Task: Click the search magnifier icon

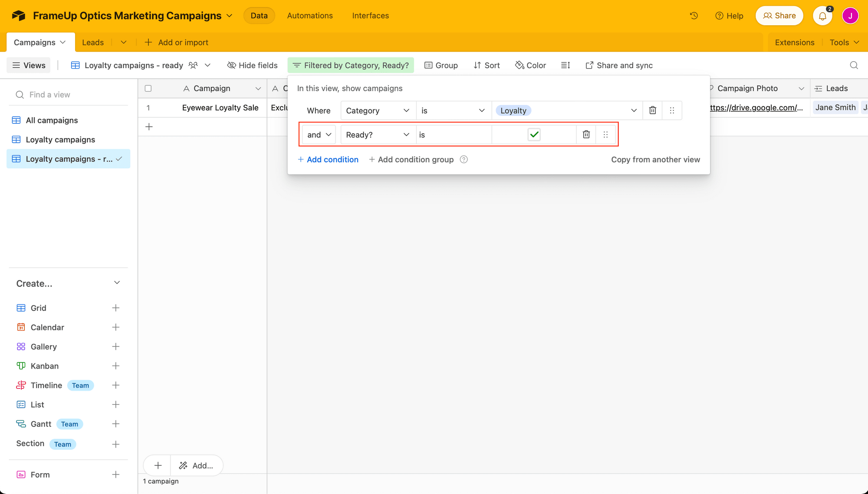Action: click(x=854, y=65)
